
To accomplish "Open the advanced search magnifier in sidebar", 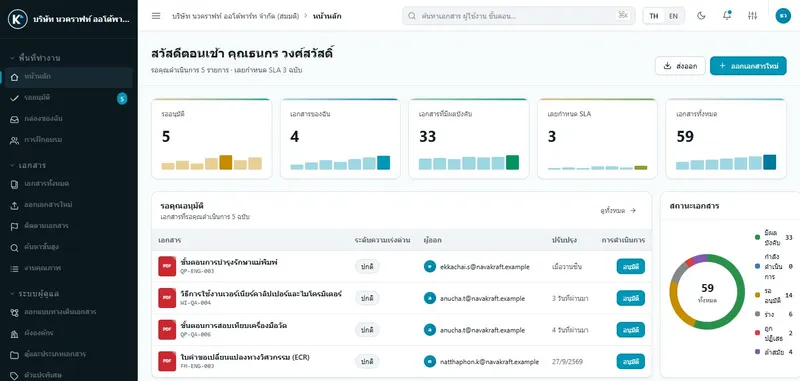I will pos(68,247).
